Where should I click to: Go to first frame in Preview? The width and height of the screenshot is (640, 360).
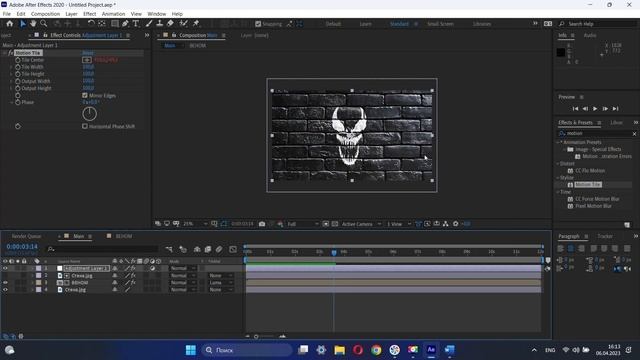pyautogui.click(x=575, y=109)
